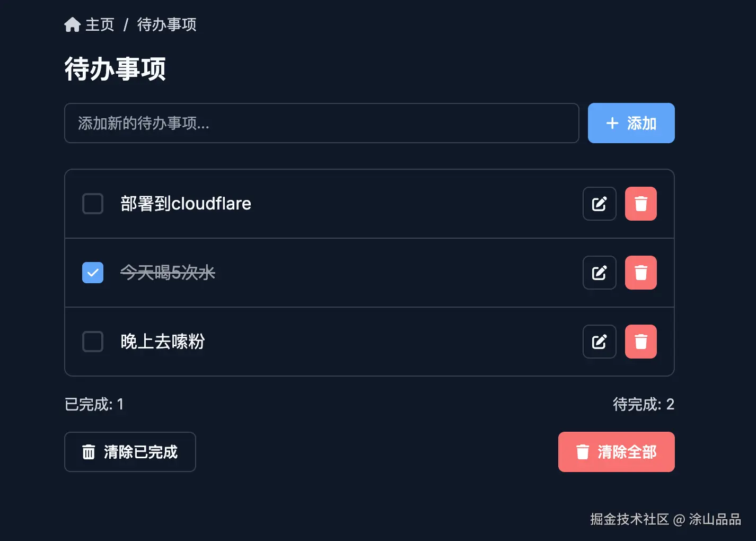This screenshot has height=541, width=756.
Task: Click the 部署到cloudflare task text
Action: (x=186, y=204)
